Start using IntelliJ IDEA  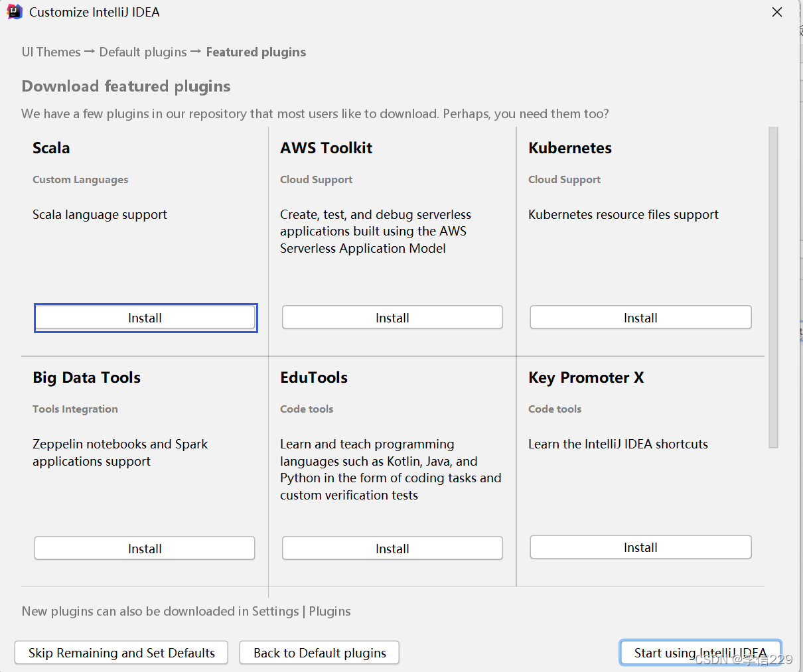coord(700,653)
